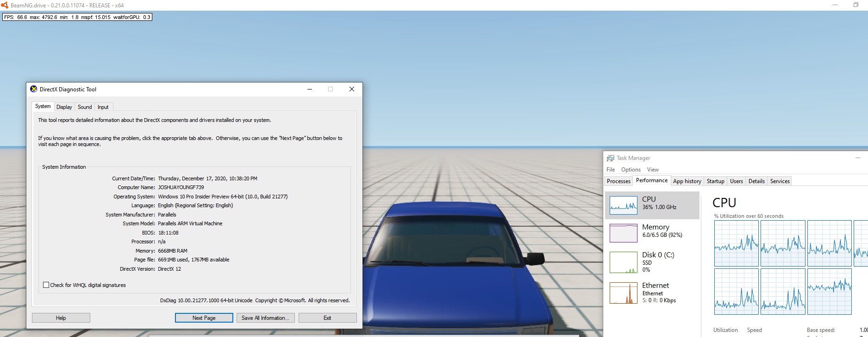Click the Operating System value text
This screenshot has width=868, height=337.
(223, 197)
